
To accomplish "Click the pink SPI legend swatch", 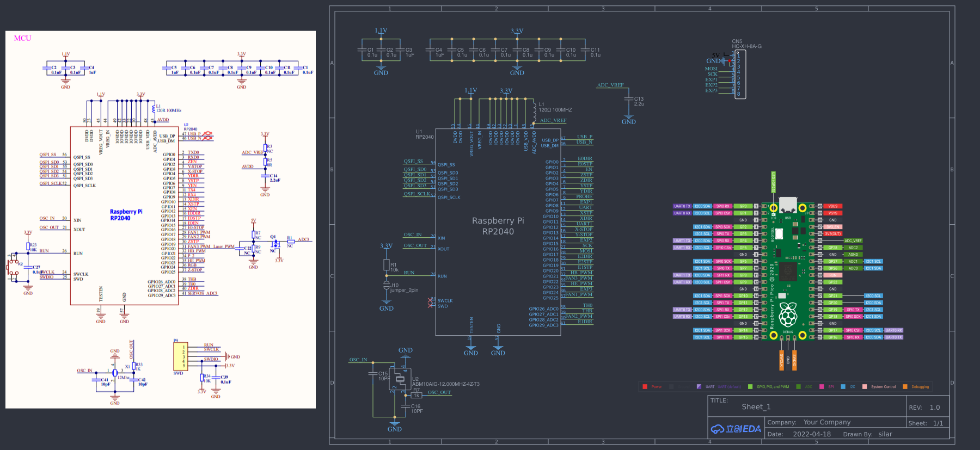I will coord(822,387).
